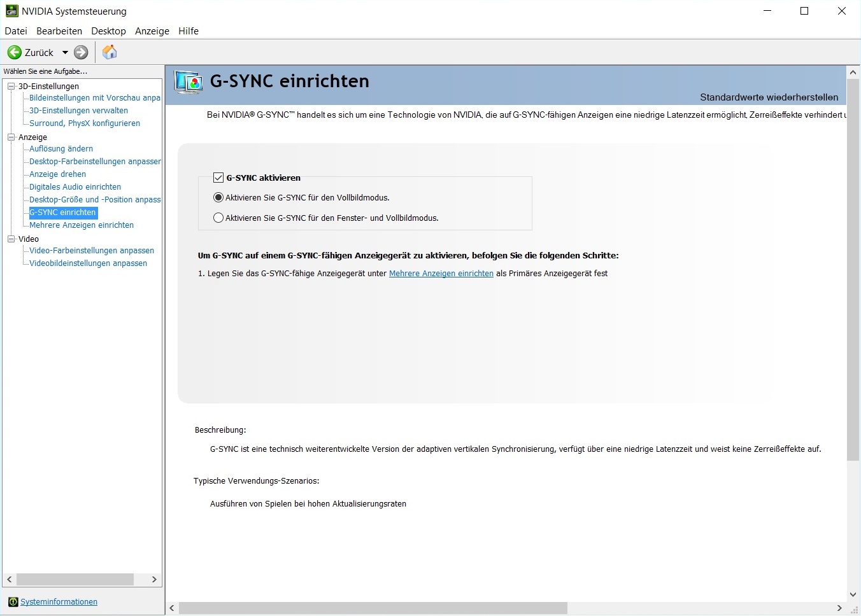Open the Desktop menu
The height and width of the screenshot is (616, 861).
coord(108,31)
